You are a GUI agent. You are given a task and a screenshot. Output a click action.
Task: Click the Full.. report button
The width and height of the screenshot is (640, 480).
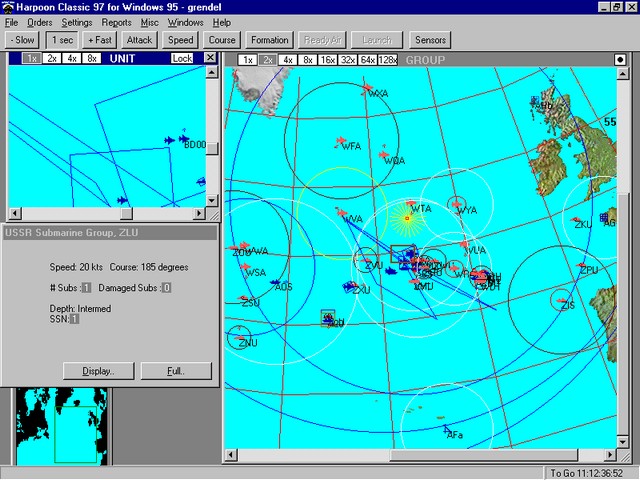point(176,371)
